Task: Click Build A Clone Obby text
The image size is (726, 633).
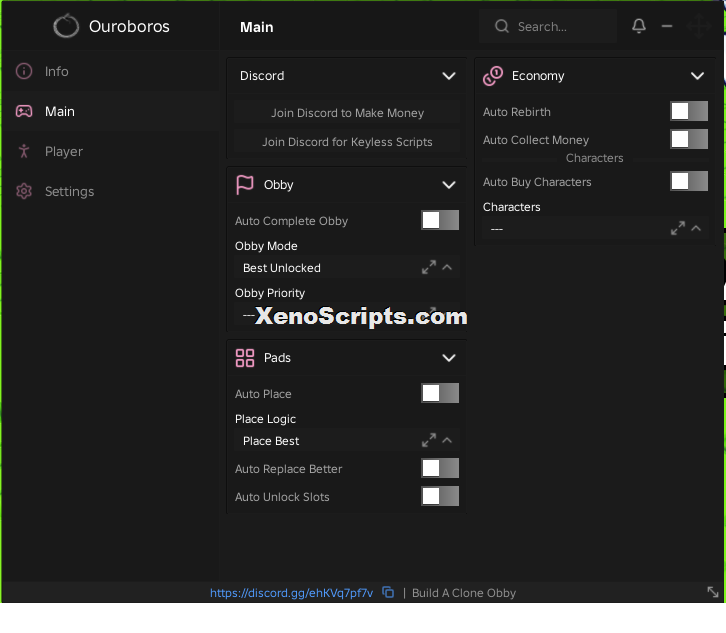Action: coord(463,593)
